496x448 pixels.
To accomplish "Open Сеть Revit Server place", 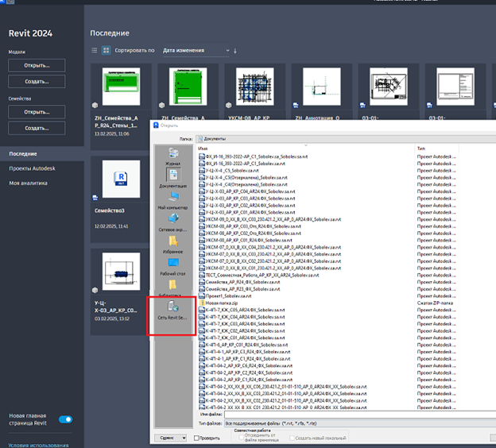I will coord(172,310).
